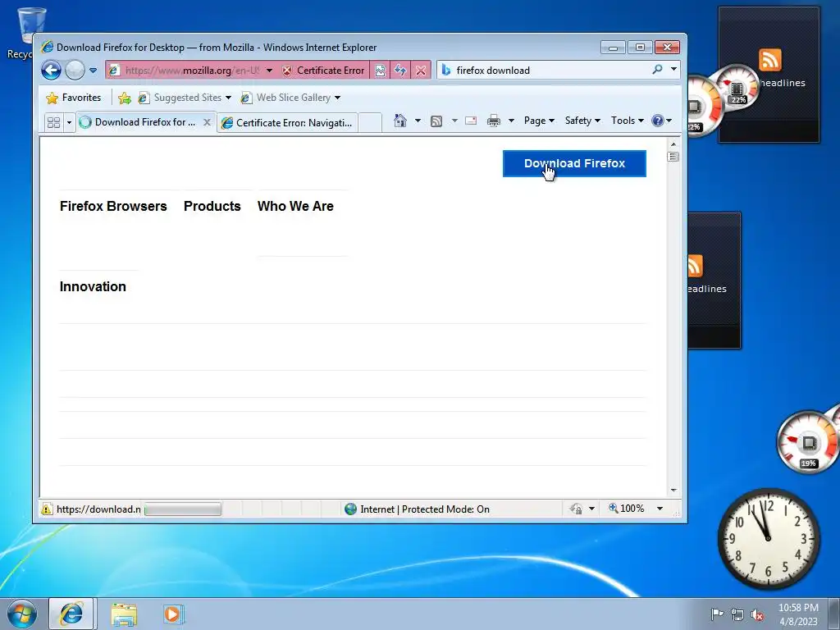Add page to Favorites bar icon

(x=125, y=98)
